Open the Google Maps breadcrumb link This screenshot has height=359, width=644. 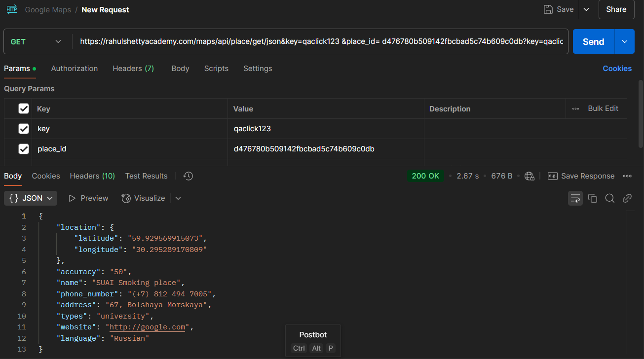48,10
